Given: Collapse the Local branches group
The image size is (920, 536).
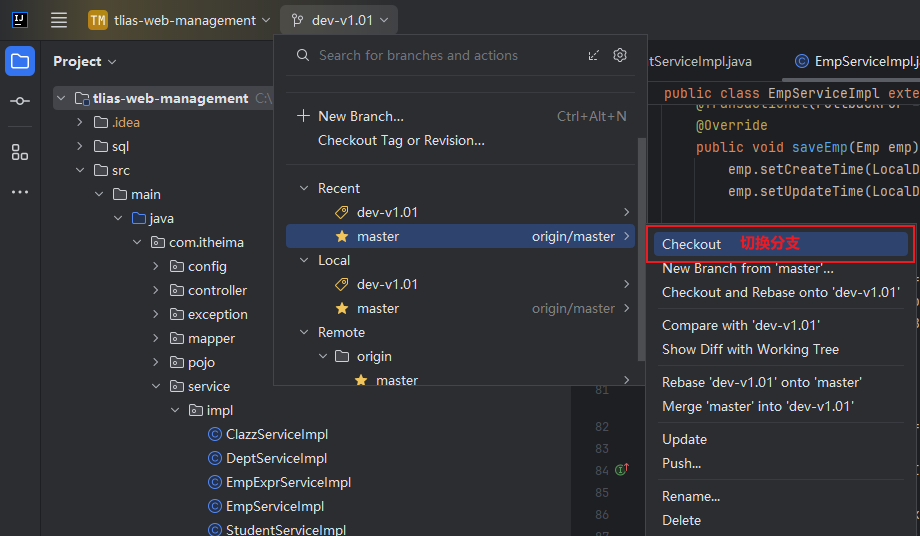Looking at the screenshot, I should pos(304,260).
